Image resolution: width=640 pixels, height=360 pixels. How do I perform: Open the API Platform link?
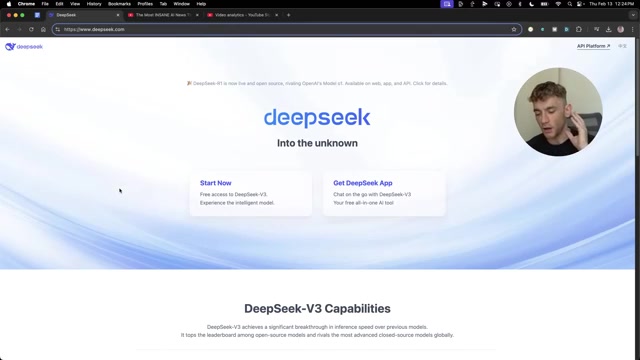click(593, 46)
